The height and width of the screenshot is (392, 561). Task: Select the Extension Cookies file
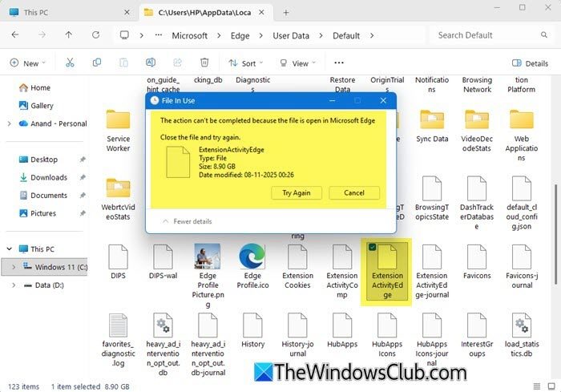pyautogui.click(x=297, y=266)
